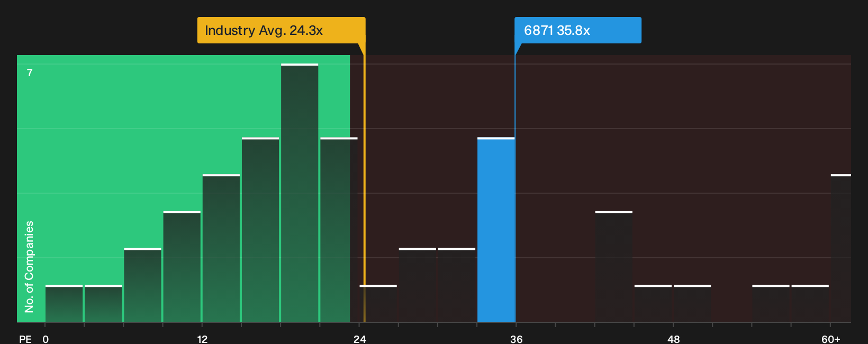Click the Industry Avg. 24.3x label

click(x=281, y=30)
